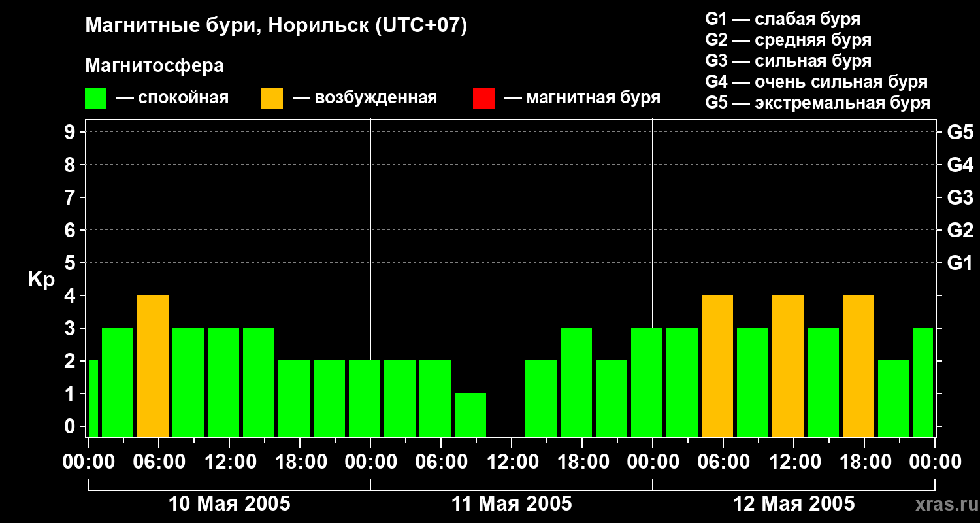
Task: Click the '— возбужденная' legend label
Action: [365, 98]
